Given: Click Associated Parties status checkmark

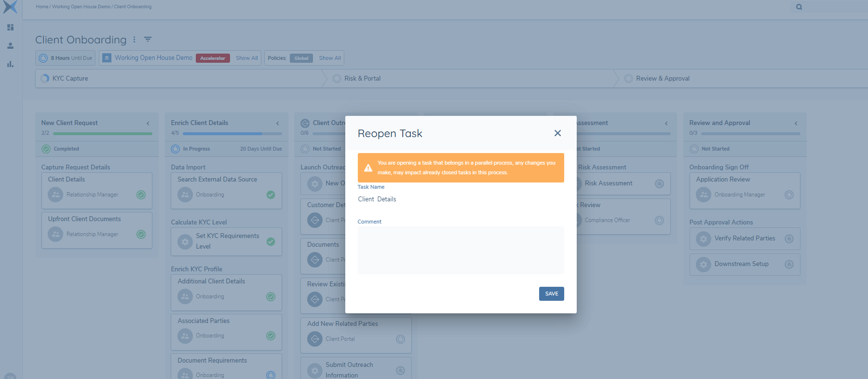Looking at the screenshot, I should 271,336.
